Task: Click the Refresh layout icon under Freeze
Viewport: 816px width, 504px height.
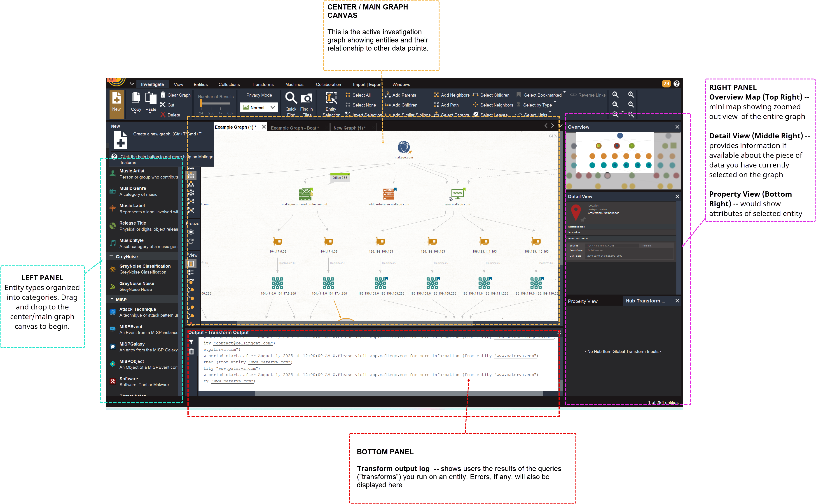Action: click(191, 241)
